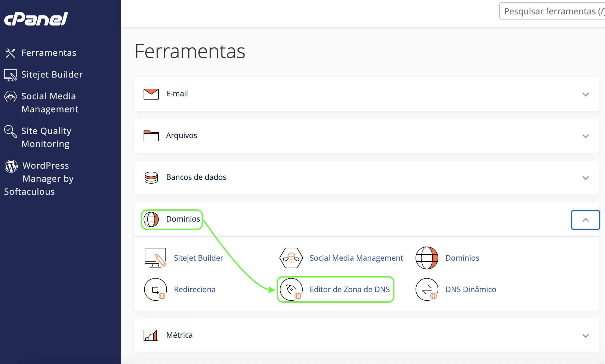
Task: Open Site Quality Monitoring in sidebar
Action: click(46, 137)
